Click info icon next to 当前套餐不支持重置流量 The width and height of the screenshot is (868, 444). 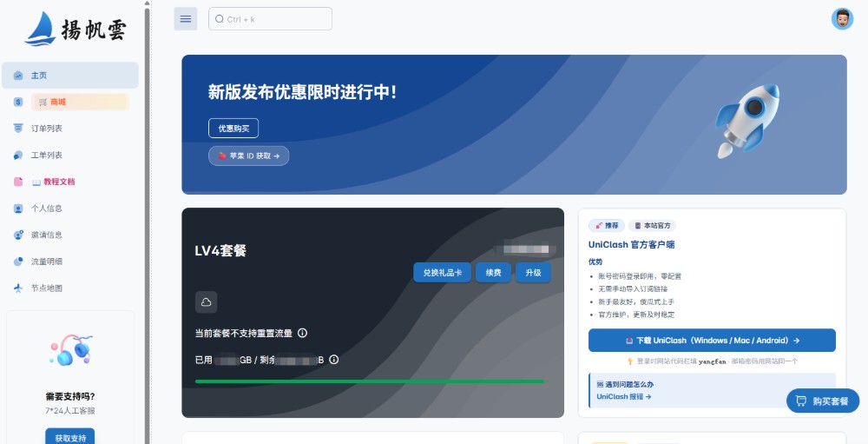(x=302, y=333)
